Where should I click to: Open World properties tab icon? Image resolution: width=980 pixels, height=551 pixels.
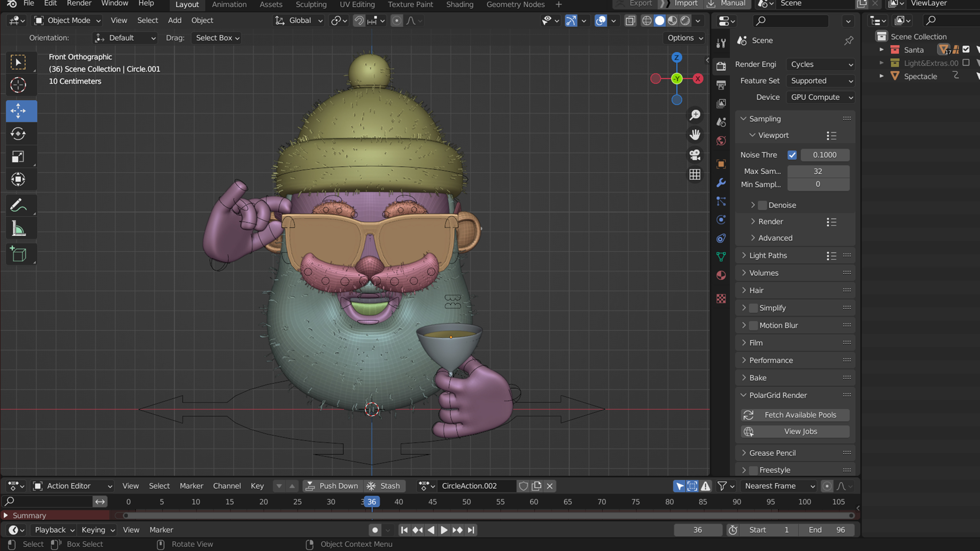point(721,141)
